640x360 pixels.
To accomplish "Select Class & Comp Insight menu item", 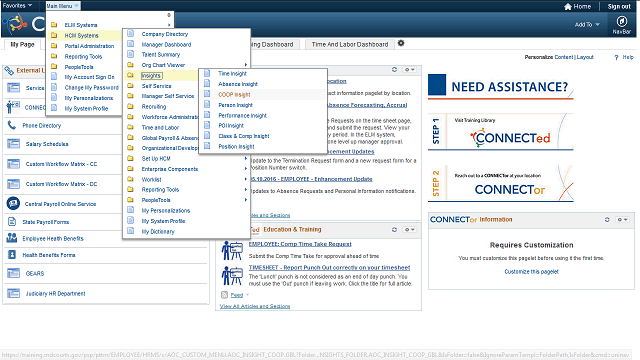I will pos(244,136).
